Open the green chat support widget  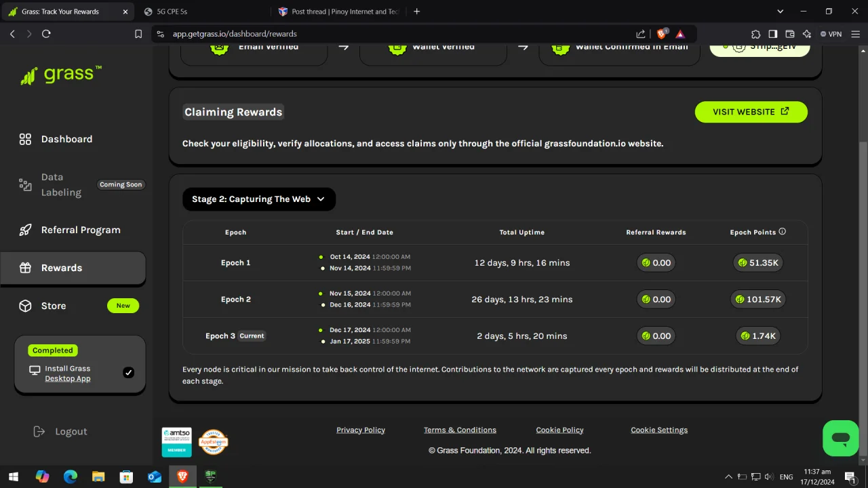pyautogui.click(x=841, y=439)
